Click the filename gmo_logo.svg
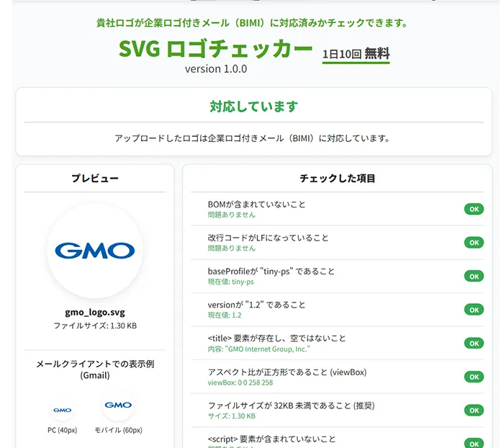501x448 pixels. click(95, 312)
